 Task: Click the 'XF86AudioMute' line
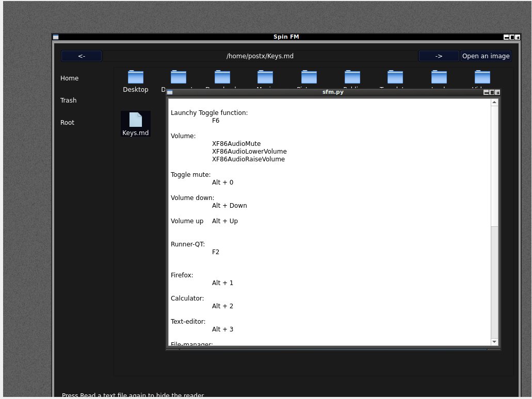(236, 144)
